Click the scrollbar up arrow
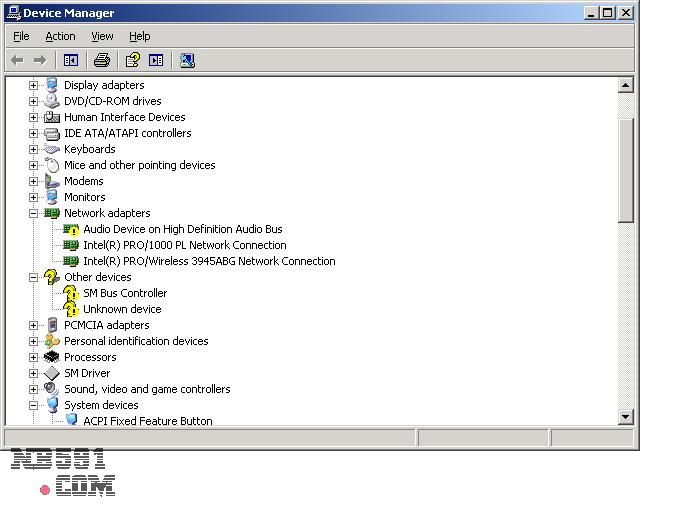Viewport: 700px width, 525px height. click(626, 85)
